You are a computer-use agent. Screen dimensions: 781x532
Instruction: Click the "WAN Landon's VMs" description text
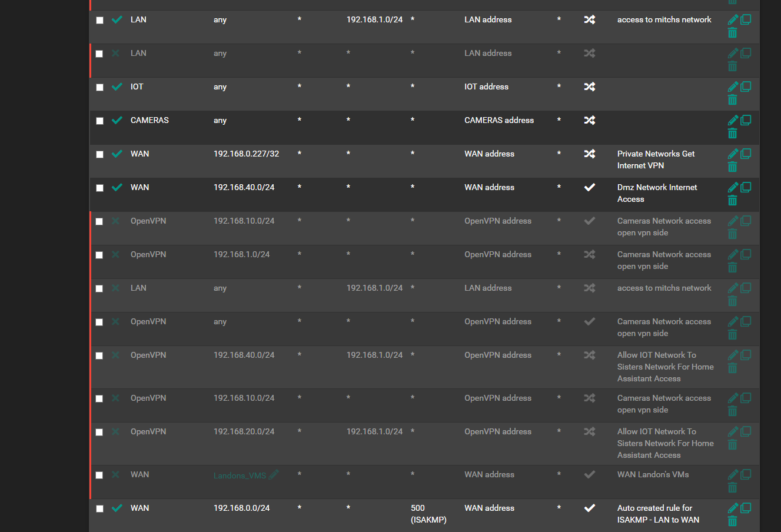tap(653, 474)
